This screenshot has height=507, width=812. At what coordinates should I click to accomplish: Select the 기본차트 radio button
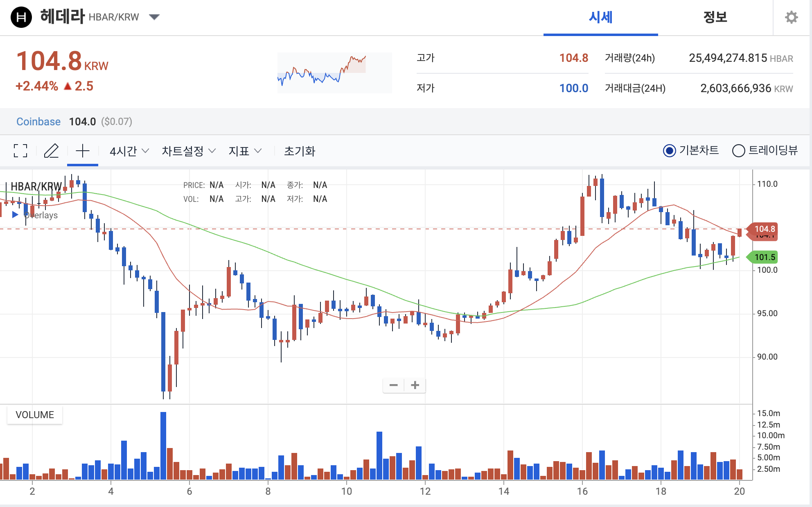[669, 151]
